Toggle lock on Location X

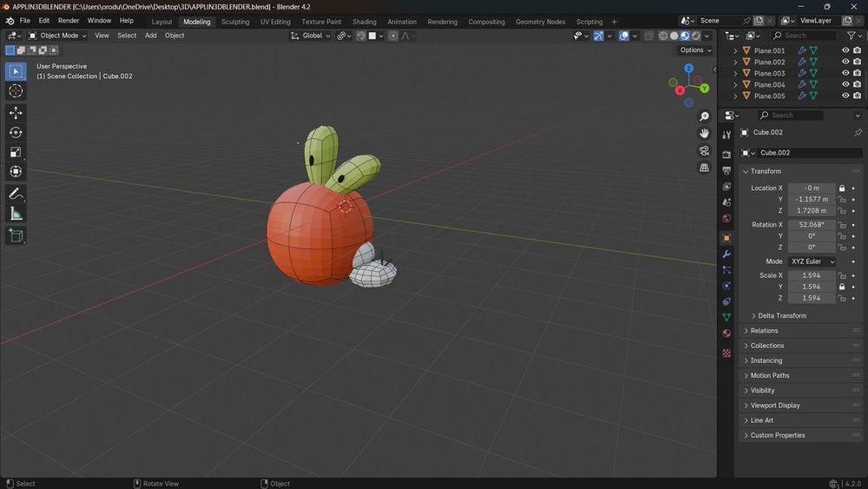(841, 188)
